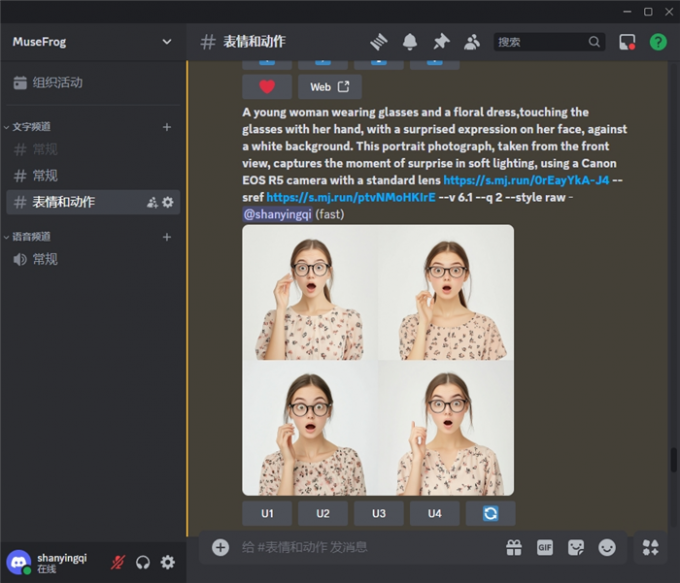This screenshot has height=583, width=680.
Task: Open the emoji picker smiley
Action: click(607, 547)
